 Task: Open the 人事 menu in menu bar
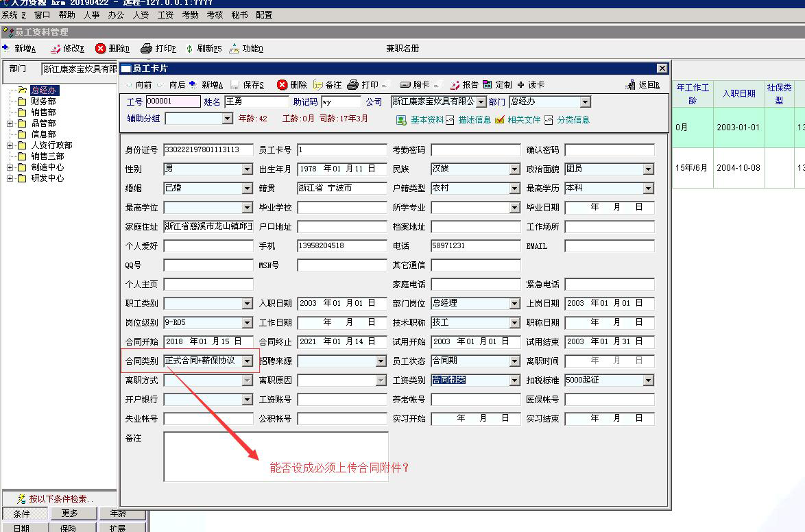tap(91, 14)
